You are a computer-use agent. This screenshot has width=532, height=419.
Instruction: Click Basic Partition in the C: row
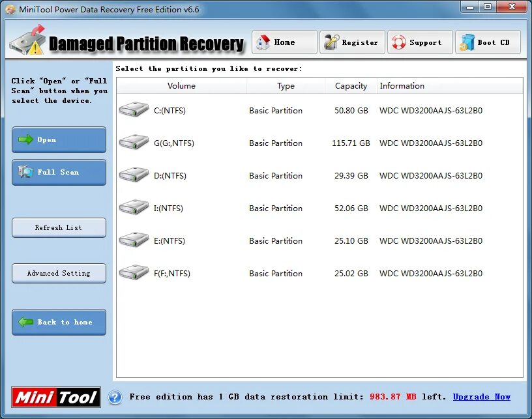click(276, 111)
